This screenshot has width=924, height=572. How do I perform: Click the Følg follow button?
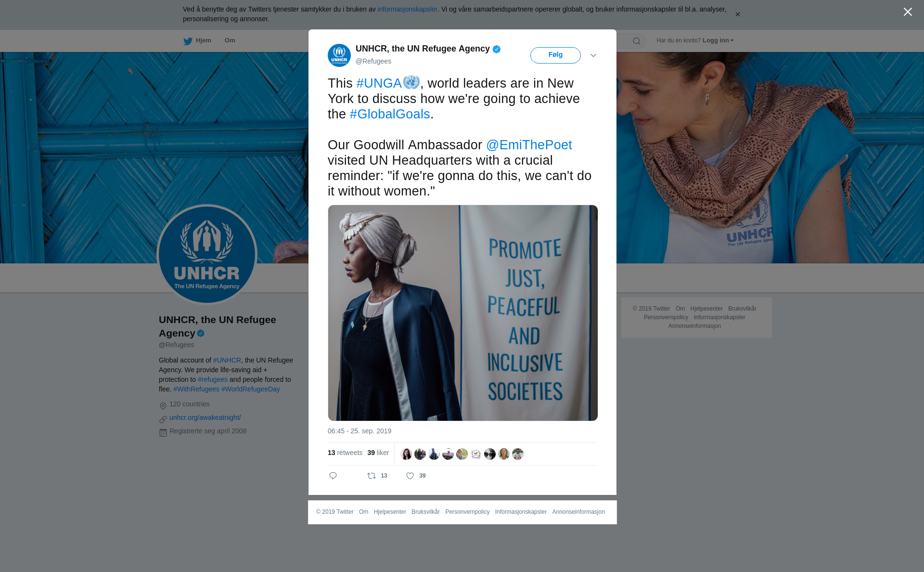click(555, 55)
